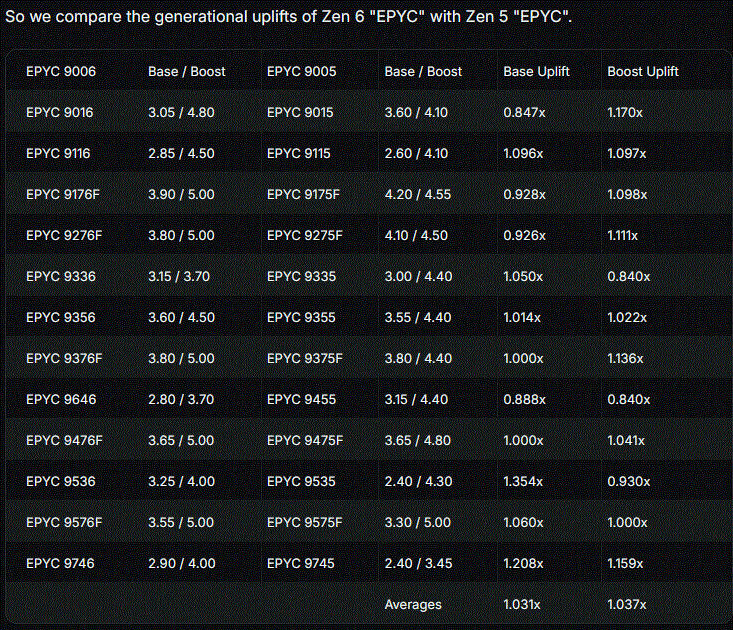Image resolution: width=733 pixels, height=630 pixels.
Task: Select the 1.031x average base uplift
Action: point(522,605)
